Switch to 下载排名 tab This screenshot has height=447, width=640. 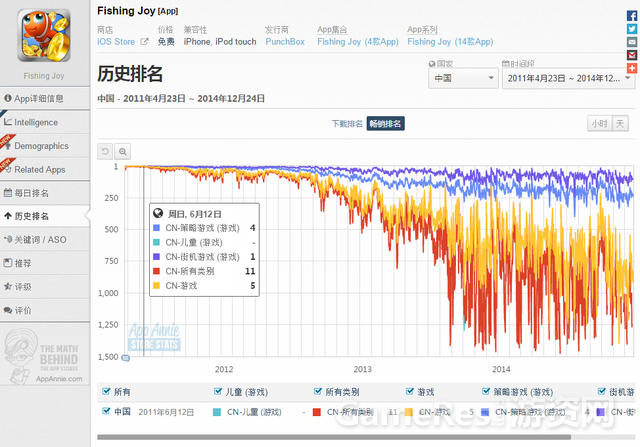click(x=347, y=124)
